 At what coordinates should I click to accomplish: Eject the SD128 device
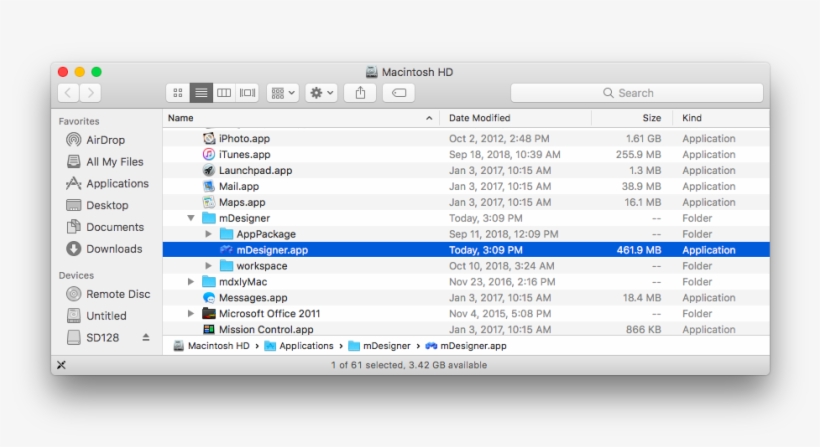coord(146,338)
